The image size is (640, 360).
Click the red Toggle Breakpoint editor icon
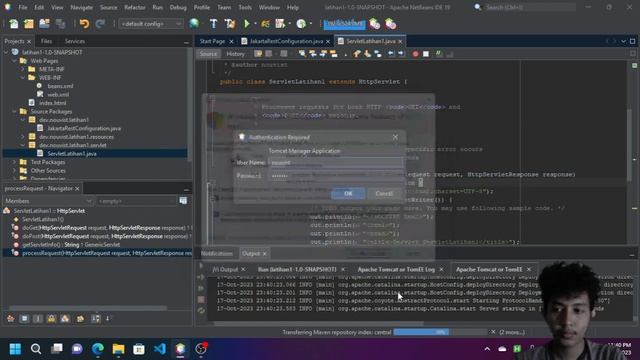coord(416,54)
